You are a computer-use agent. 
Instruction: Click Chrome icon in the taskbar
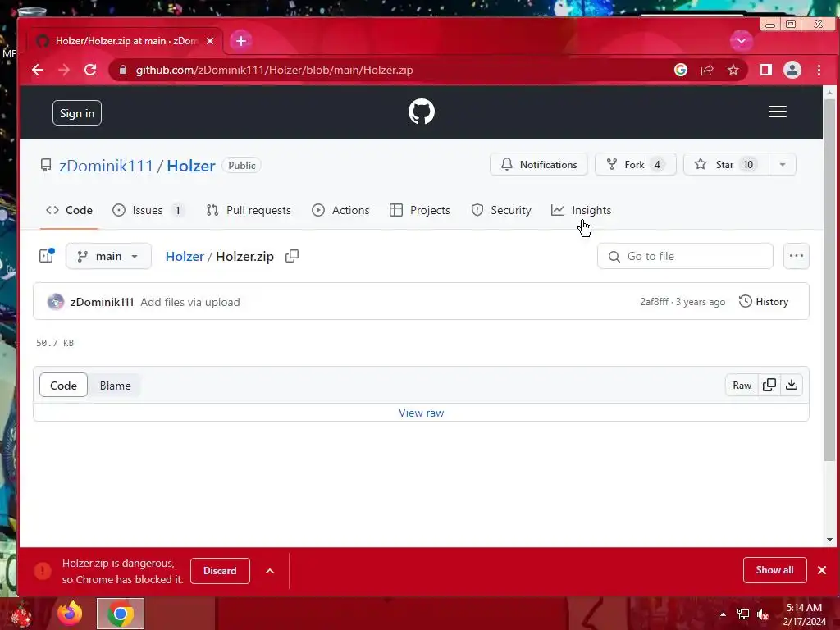pos(121,614)
